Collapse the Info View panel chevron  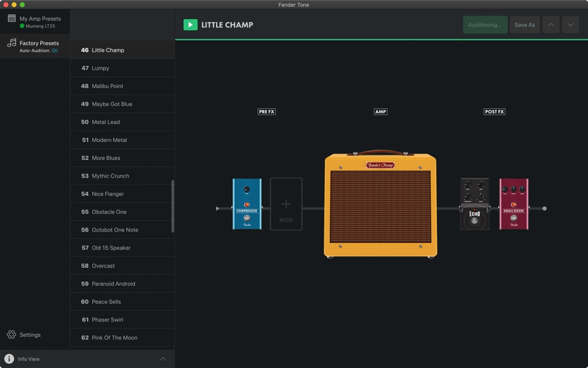click(x=163, y=358)
